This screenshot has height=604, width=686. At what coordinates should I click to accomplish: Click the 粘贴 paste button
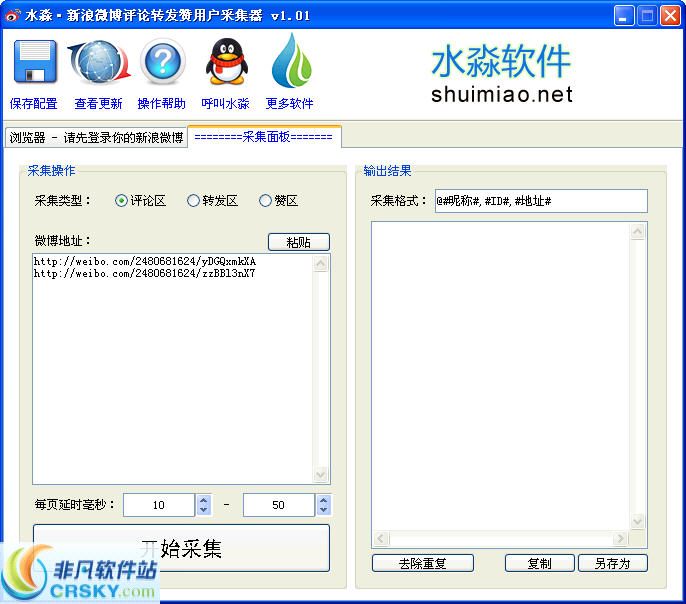299,242
